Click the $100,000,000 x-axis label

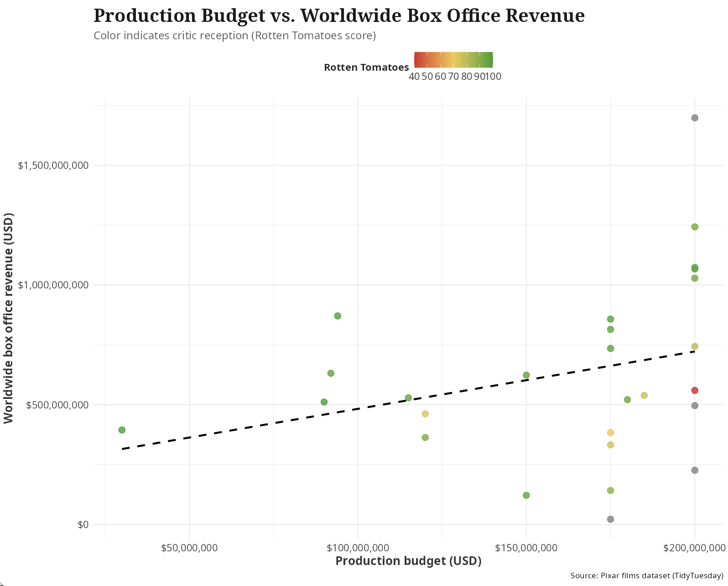point(358,547)
